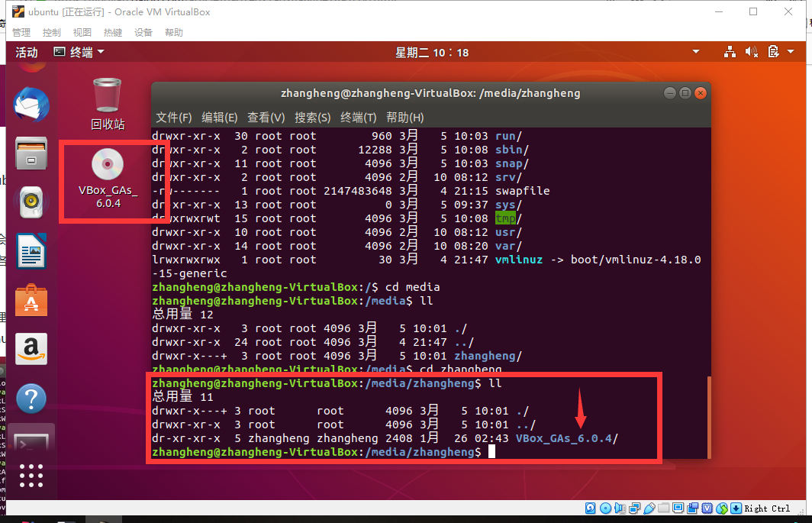Click the vmlinuz symlink name in the terminal
The width and height of the screenshot is (812, 523).
pyautogui.click(x=519, y=260)
